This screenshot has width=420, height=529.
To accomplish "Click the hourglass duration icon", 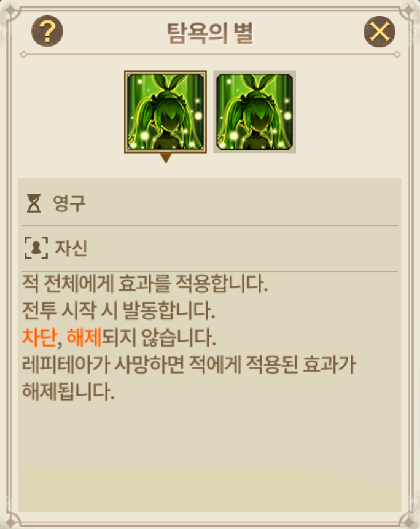I will coord(34,203).
